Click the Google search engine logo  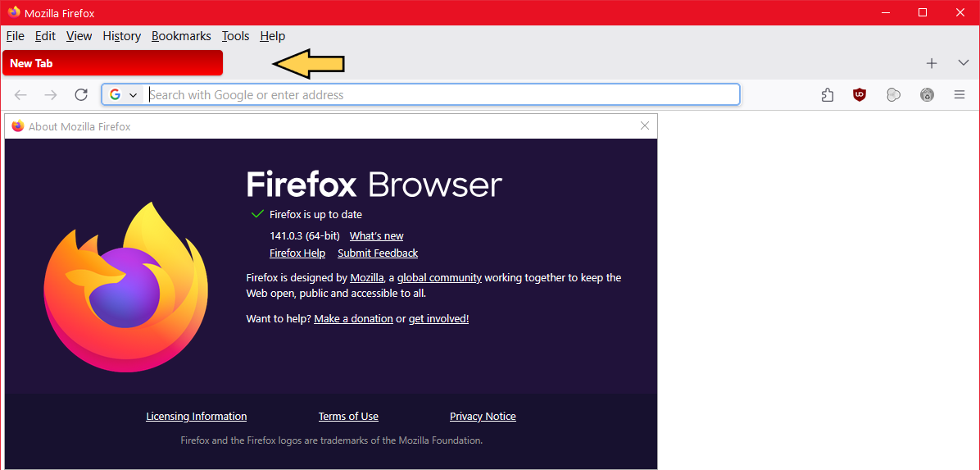[x=115, y=94]
